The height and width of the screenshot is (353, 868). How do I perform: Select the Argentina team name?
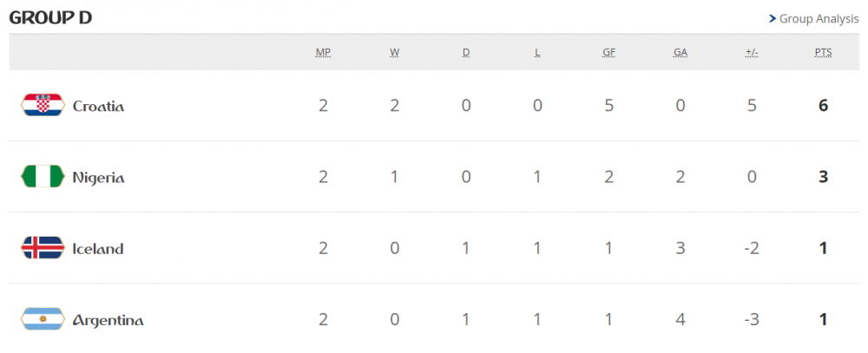click(x=108, y=320)
